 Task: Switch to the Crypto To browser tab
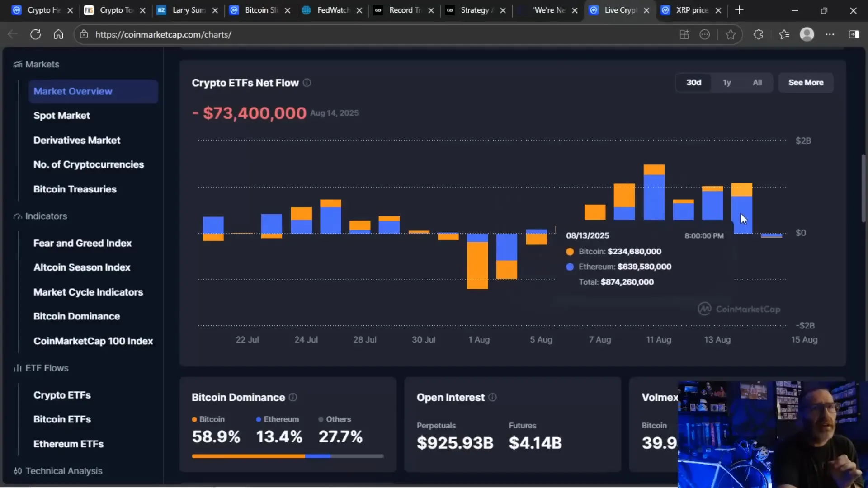tap(116, 10)
